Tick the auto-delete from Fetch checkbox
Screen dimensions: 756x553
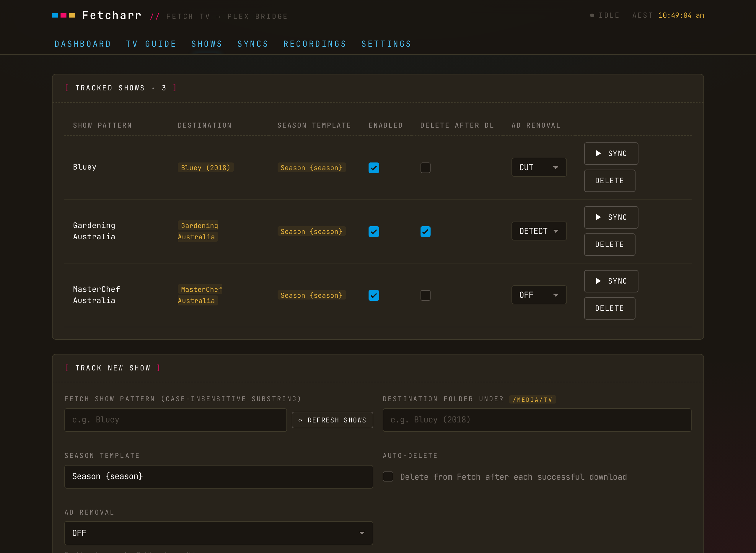388,476
